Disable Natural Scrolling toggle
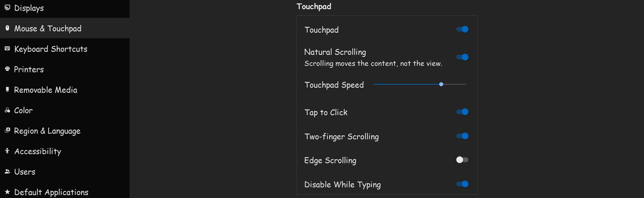The width and height of the screenshot is (644, 198). tap(462, 57)
